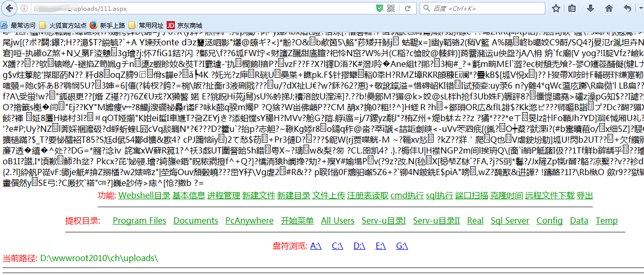Click the path D:\wwwroot2010\ch\uploads\ text
The height and width of the screenshot is (275, 644).
tap(99, 257)
